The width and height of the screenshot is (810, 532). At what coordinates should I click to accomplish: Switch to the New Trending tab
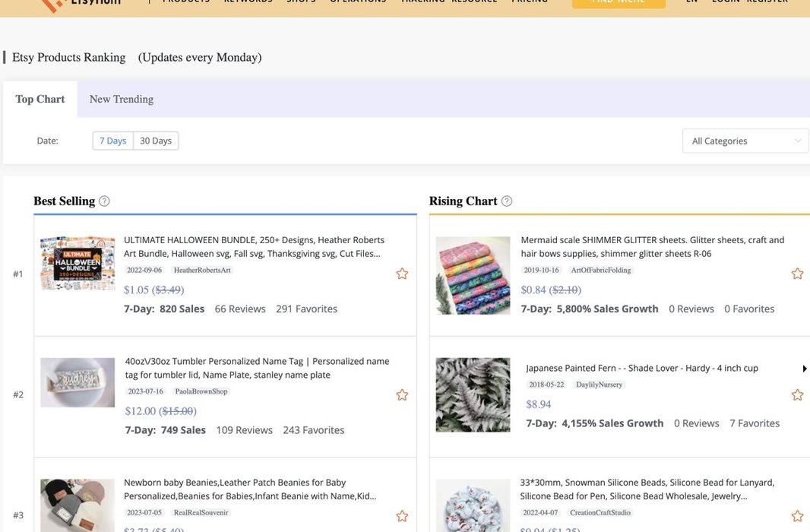point(122,99)
